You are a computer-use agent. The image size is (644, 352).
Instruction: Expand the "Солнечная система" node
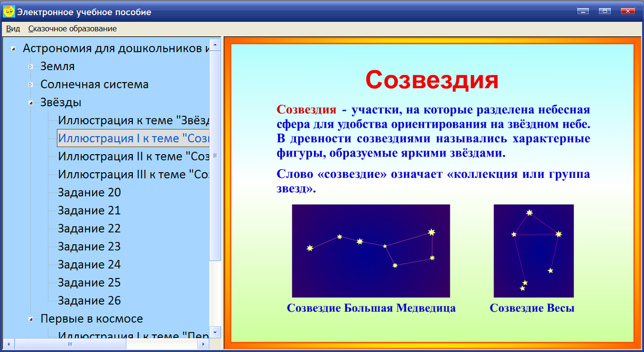tap(32, 84)
